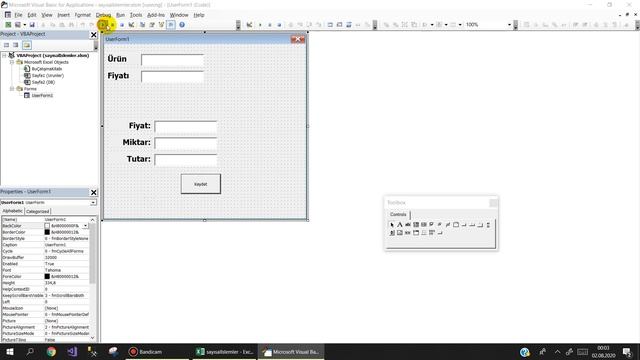640x360 pixels.
Task: Open Excel window from the taskbar
Action: coord(224,352)
